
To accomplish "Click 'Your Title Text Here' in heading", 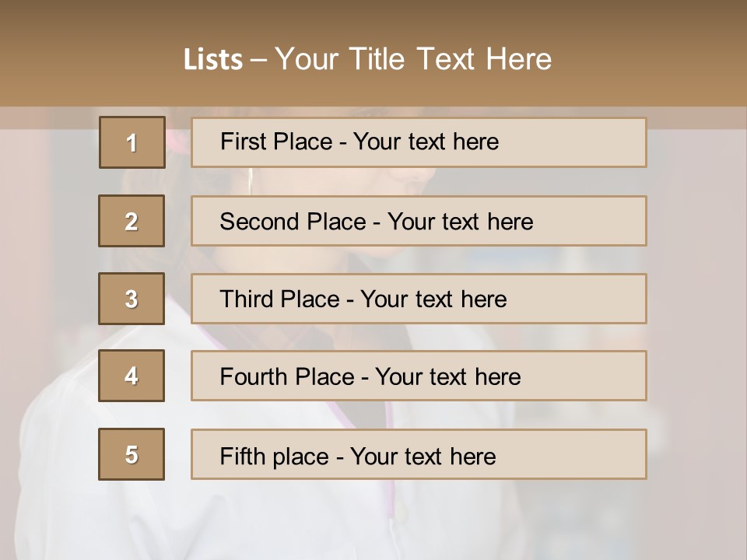I will pyautogui.click(x=413, y=59).
